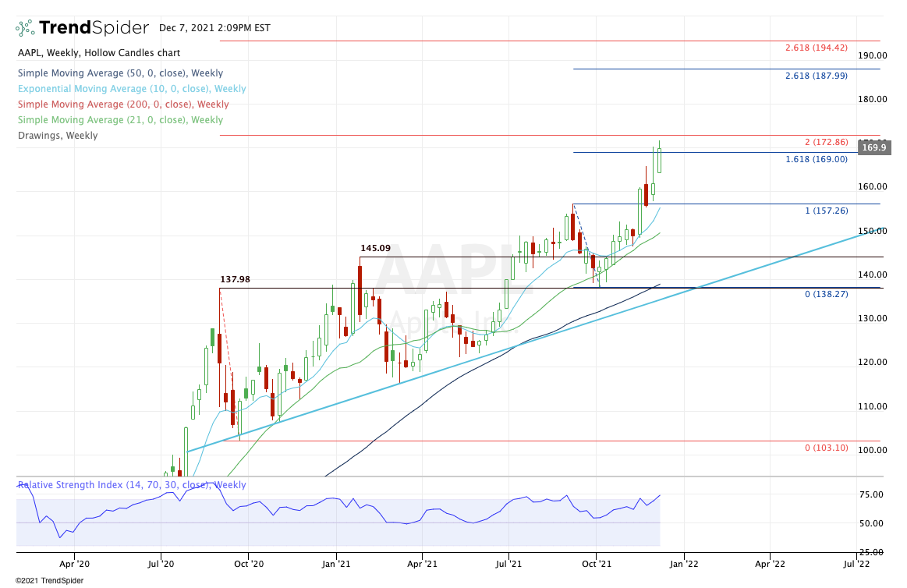Click the Oct '21 date axis label
Image resolution: width=907 pixels, height=588 pixels.
tap(597, 564)
